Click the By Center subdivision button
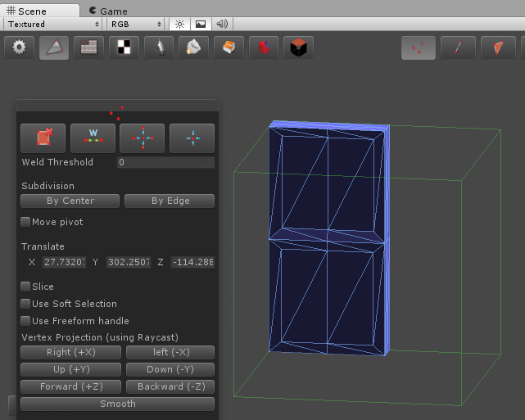The width and height of the screenshot is (525, 420). click(x=70, y=201)
